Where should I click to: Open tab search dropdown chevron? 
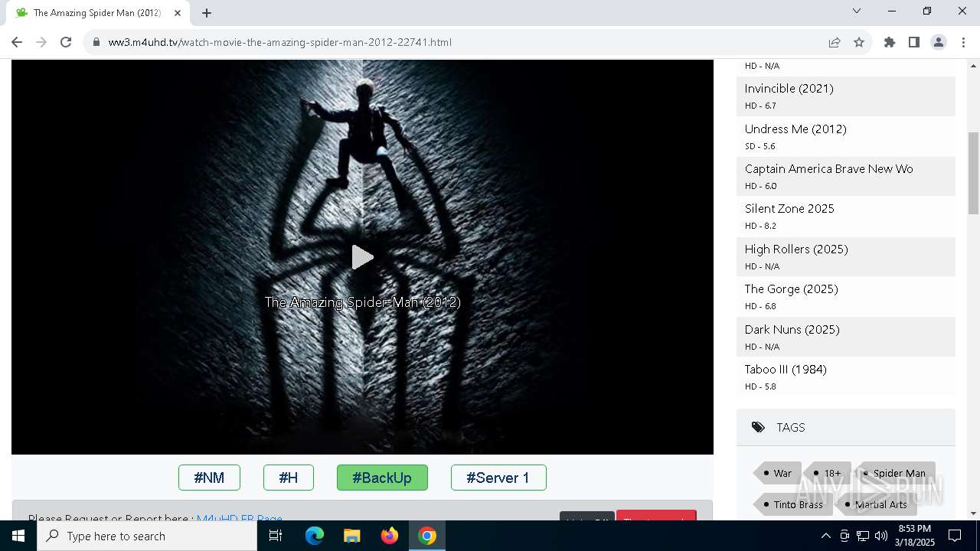click(x=857, y=11)
